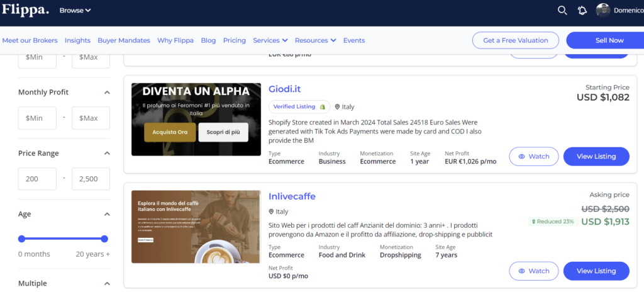Click the Flippa logo
Viewport: 644px width, 292px height.
(x=25, y=10)
